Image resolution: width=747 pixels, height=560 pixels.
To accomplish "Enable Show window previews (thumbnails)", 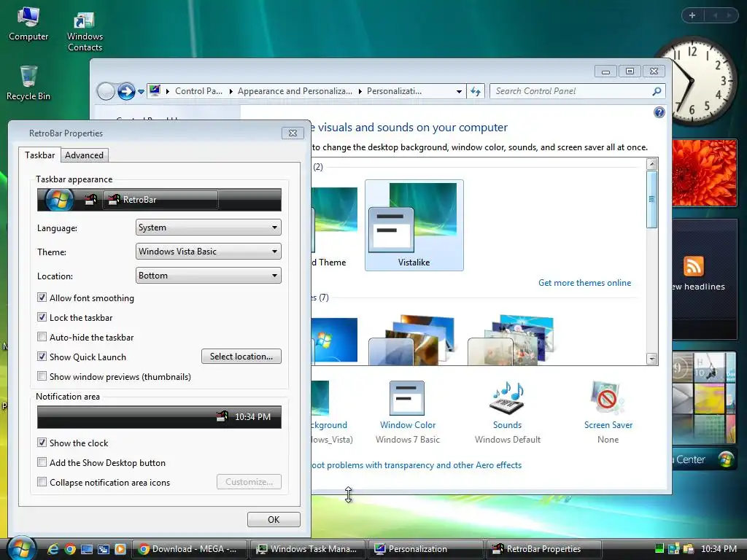I will click(42, 376).
